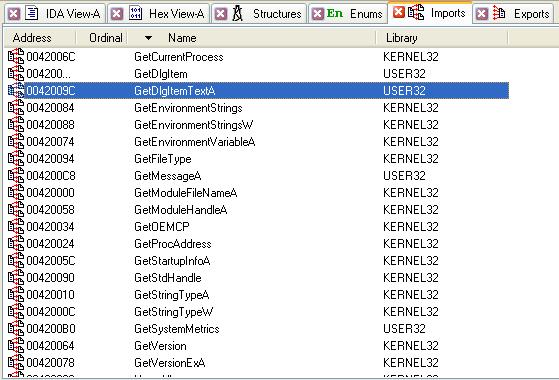
Task: Click import icon beside GetVersion row
Action: pos(16,346)
